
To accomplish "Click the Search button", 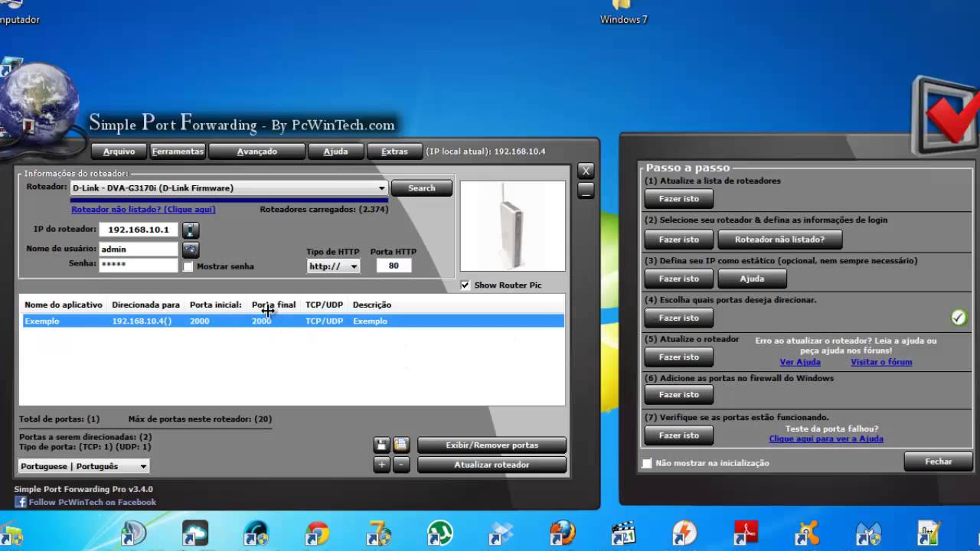I will click(x=421, y=187).
